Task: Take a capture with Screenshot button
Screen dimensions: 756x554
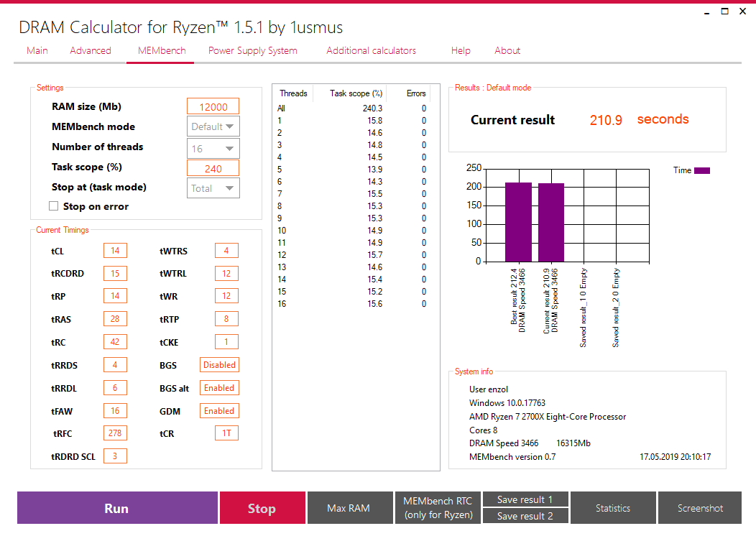Action: click(x=700, y=508)
